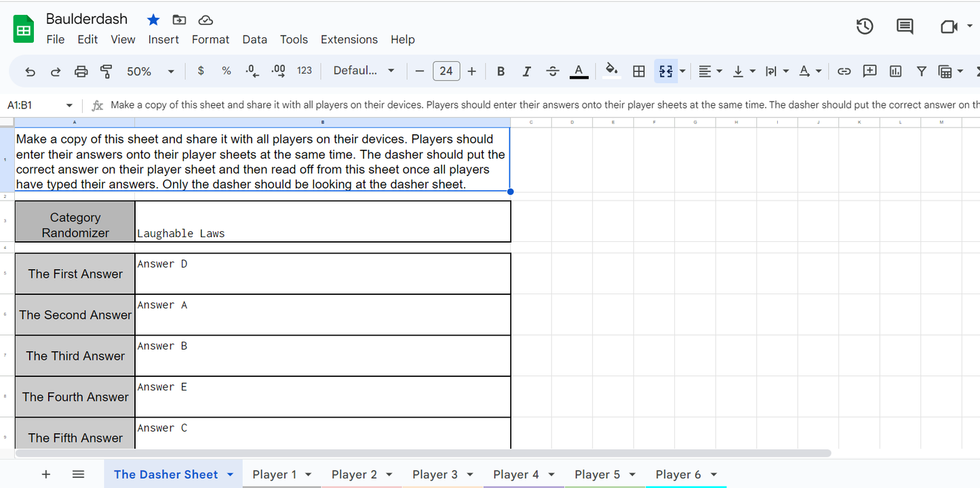Switch to the Player 5 tab
The image size is (980, 488).
597,474
